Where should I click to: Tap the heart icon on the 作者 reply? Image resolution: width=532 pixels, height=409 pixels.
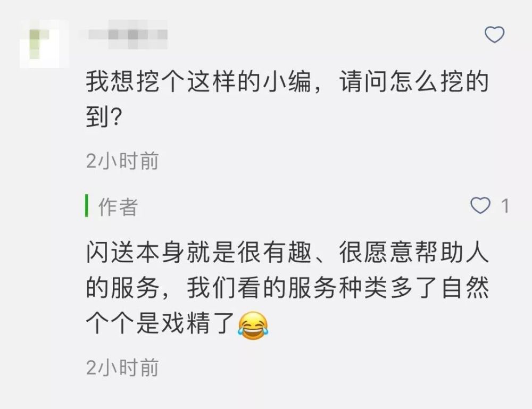[480, 205]
